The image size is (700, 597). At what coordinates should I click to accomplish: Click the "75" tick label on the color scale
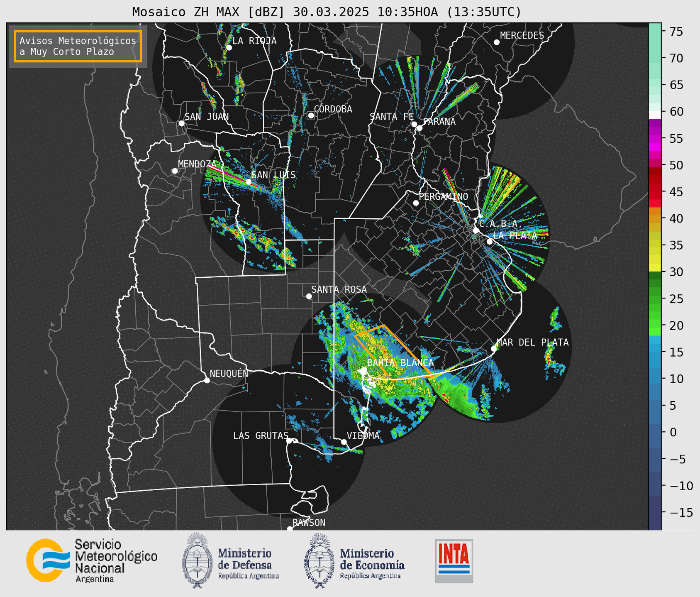click(676, 32)
